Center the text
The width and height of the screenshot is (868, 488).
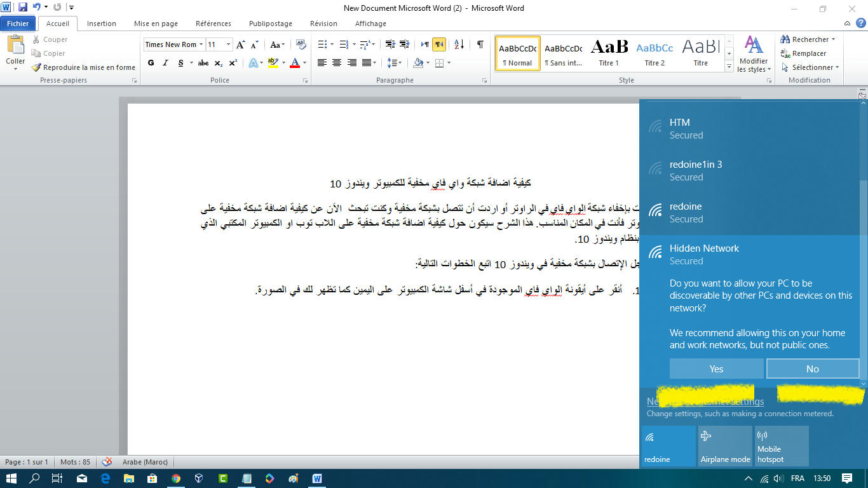click(337, 63)
